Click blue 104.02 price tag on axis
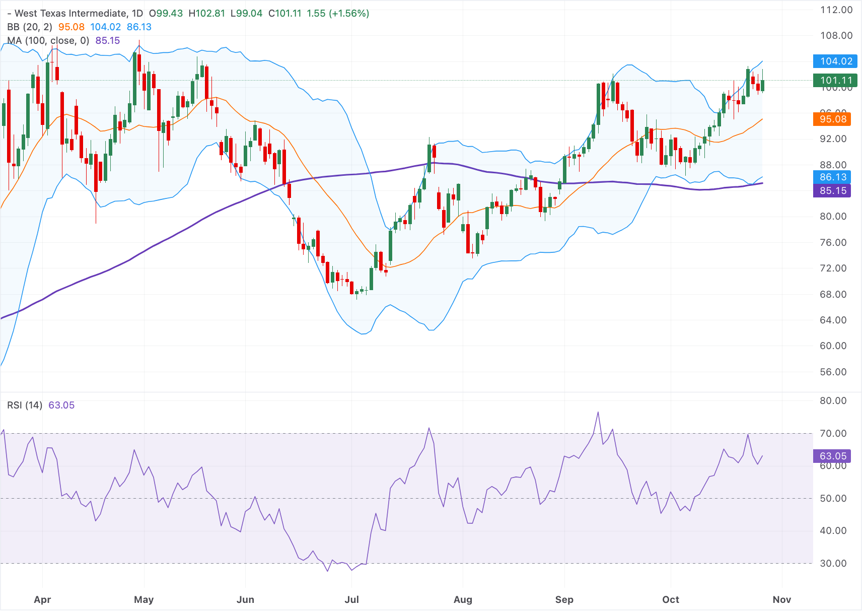The height and width of the screenshot is (616, 862). [x=835, y=61]
